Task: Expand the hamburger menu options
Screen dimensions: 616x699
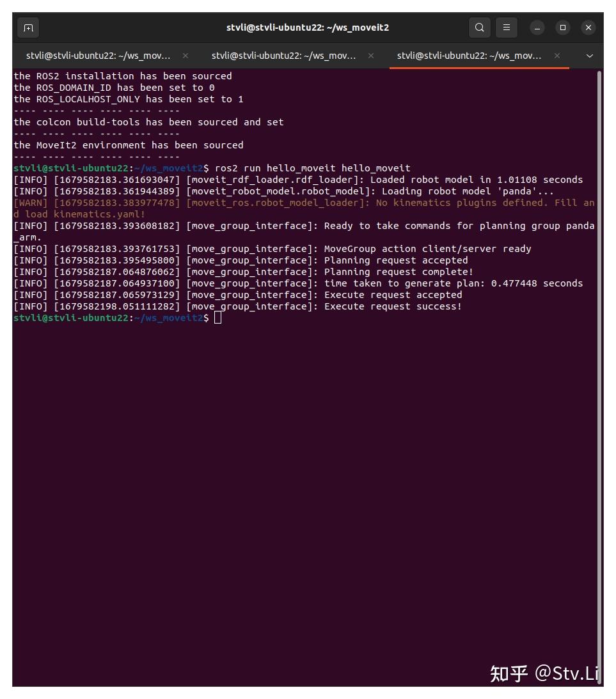Action: coord(507,27)
